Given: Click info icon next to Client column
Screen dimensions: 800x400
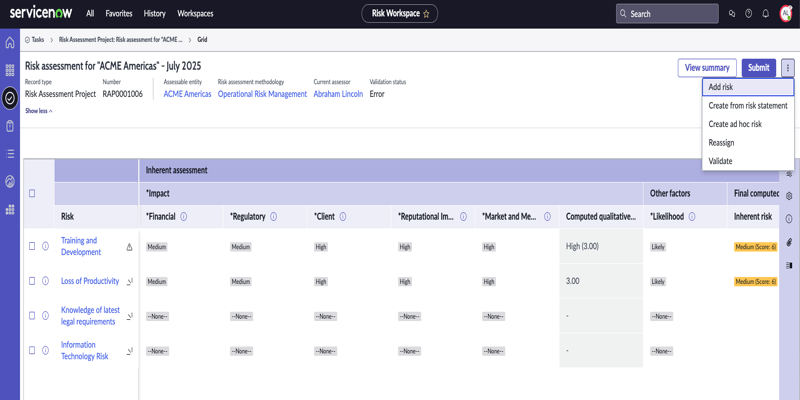Looking at the screenshot, I should click(343, 216).
